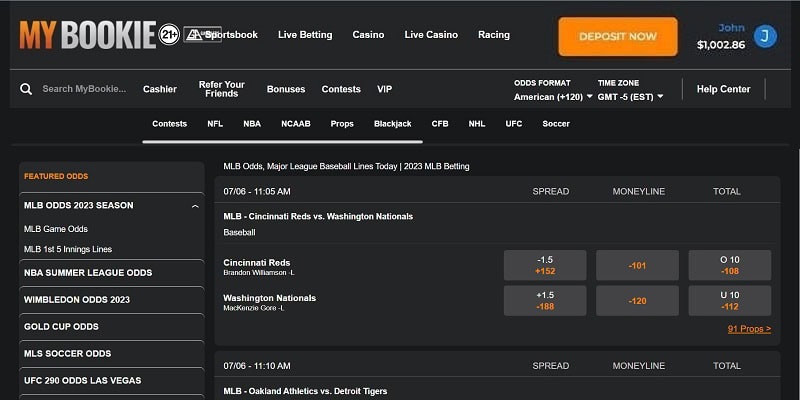
Task: Open MLB Game Odds
Action: click(x=56, y=229)
